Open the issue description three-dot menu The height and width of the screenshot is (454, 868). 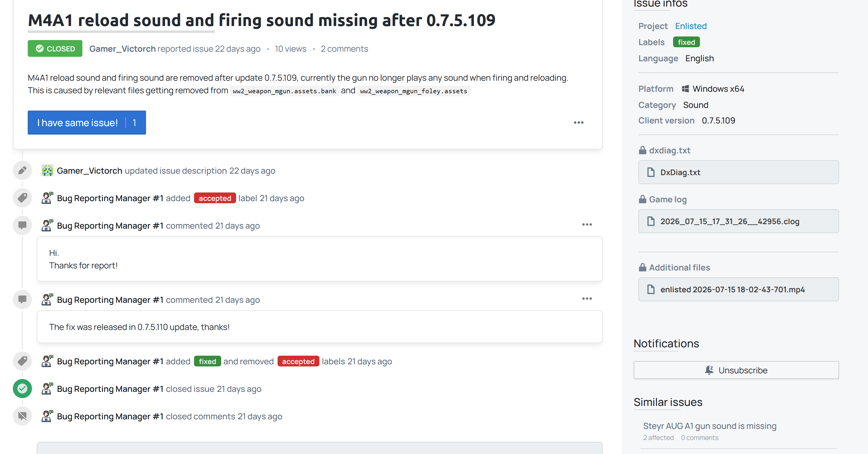[578, 123]
